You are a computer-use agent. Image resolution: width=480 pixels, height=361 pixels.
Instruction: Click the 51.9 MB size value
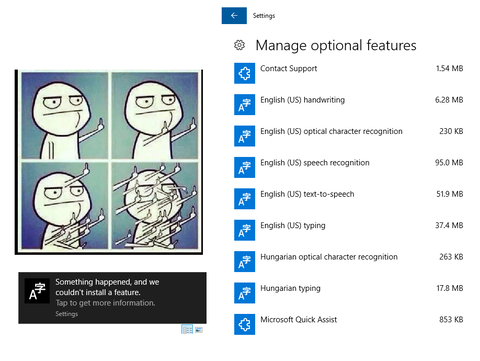pos(449,194)
